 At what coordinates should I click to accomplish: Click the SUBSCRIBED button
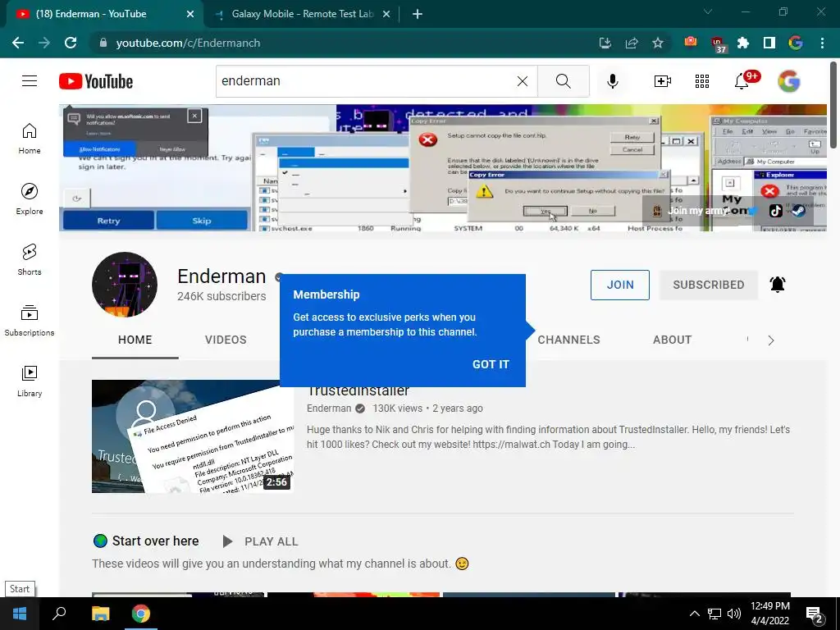[x=708, y=285]
